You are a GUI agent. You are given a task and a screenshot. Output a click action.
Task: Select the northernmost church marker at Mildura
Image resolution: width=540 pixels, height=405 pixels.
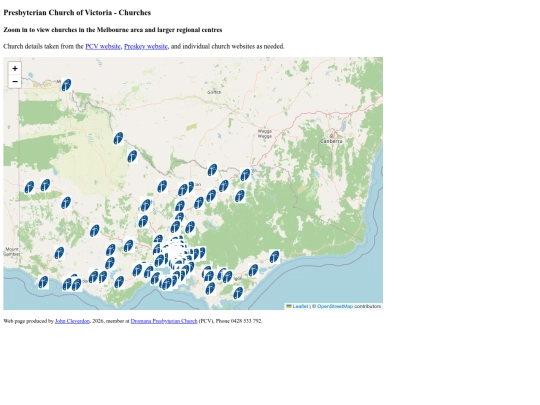tap(66, 85)
